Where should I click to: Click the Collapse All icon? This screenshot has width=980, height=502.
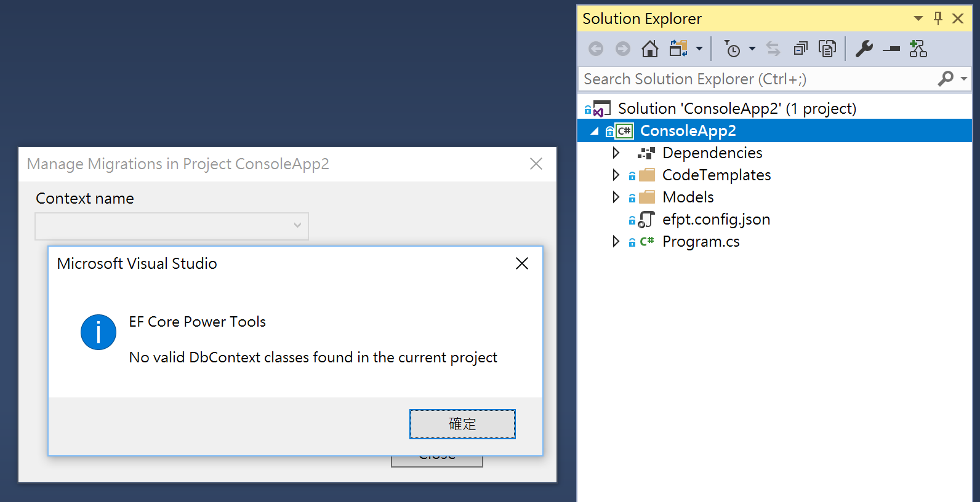click(x=800, y=49)
